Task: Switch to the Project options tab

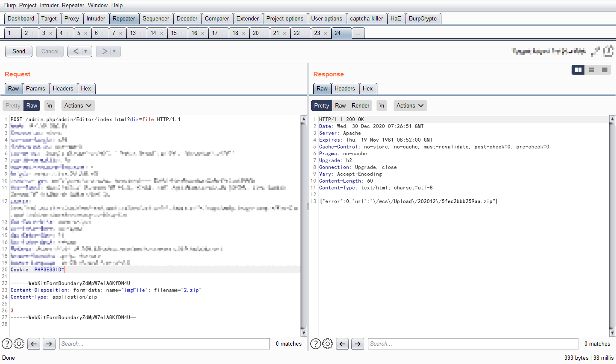Action: pos(285,18)
